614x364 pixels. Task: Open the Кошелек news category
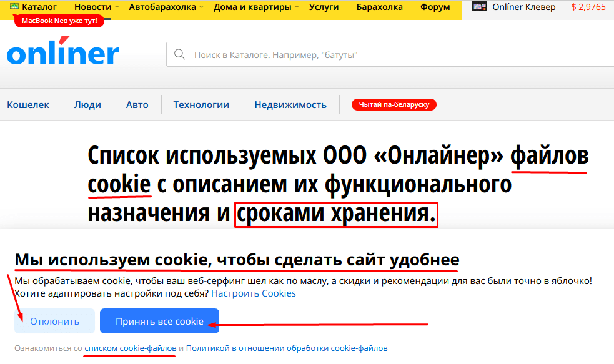[x=28, y=105]
